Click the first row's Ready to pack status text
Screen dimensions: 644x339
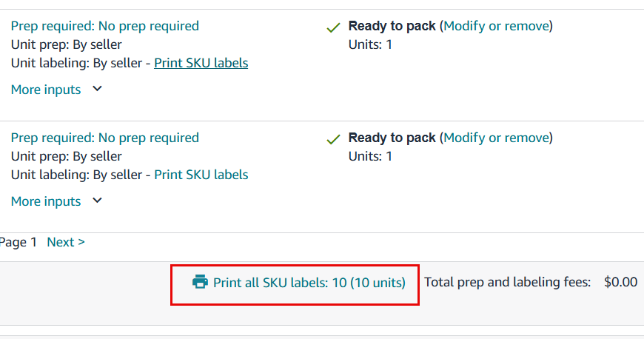[x=392, y=26]
